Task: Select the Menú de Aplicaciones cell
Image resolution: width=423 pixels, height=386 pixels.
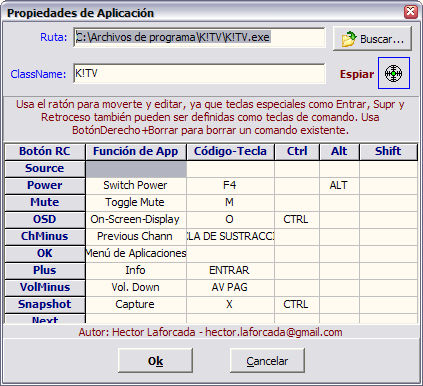Action: (136, 254)
